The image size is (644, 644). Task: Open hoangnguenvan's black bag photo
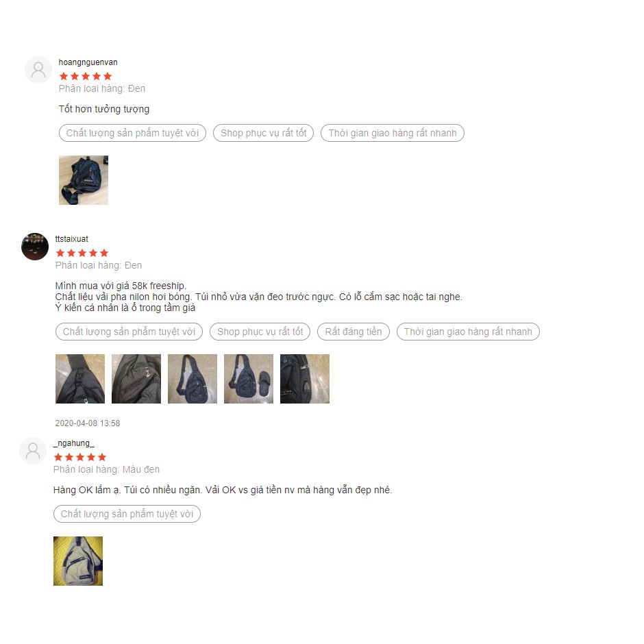(84, 180)
